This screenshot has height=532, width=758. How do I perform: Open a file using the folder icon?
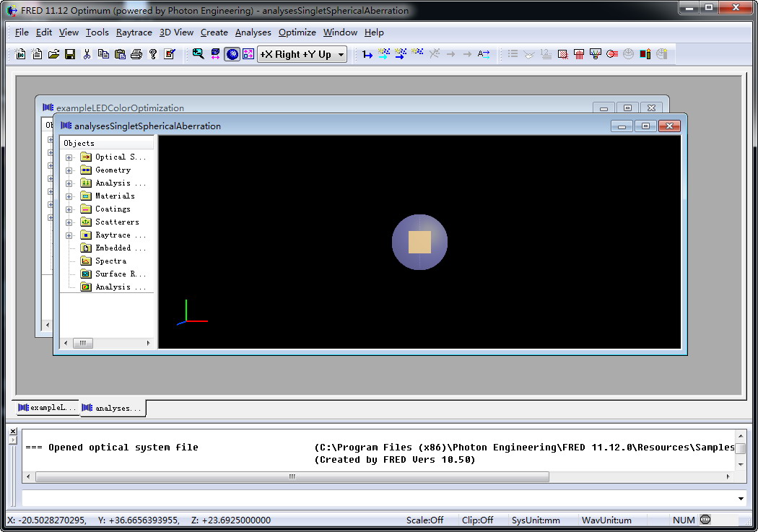[x=53, y=54]
